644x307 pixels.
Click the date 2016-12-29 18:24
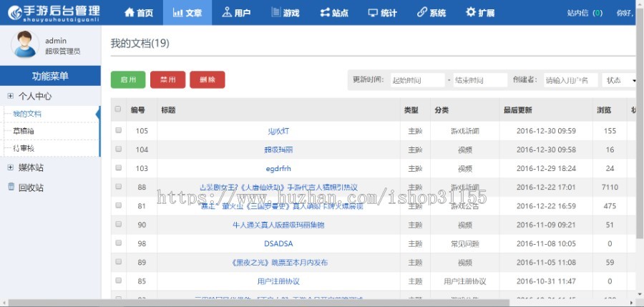point(546,168)
